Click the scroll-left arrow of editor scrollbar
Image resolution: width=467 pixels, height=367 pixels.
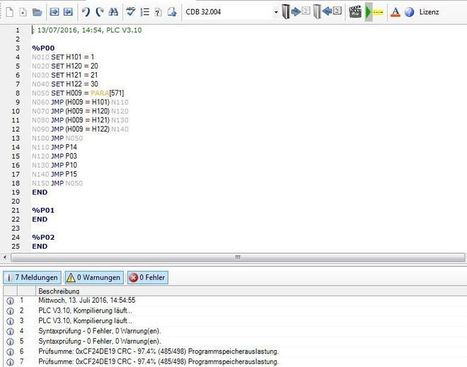pyautogui.click(x=5, y=257)
